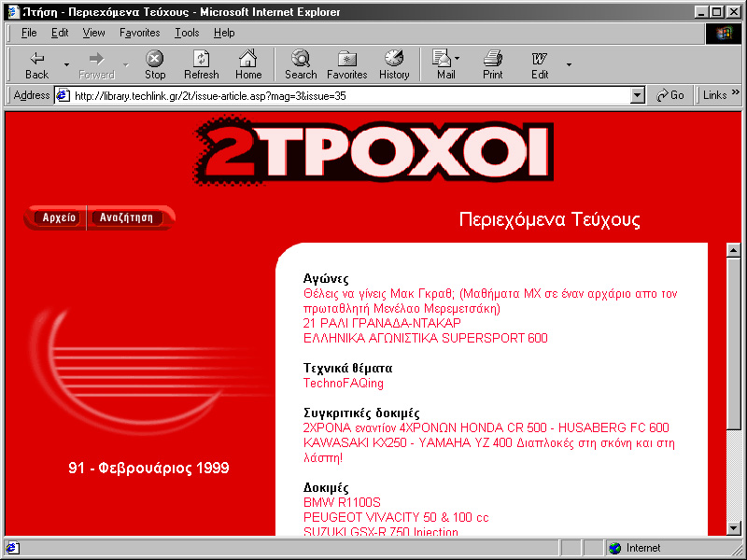Expand the Back history dropdown arrow
This screenshot has width=747, height=560.
pos(66,64)
